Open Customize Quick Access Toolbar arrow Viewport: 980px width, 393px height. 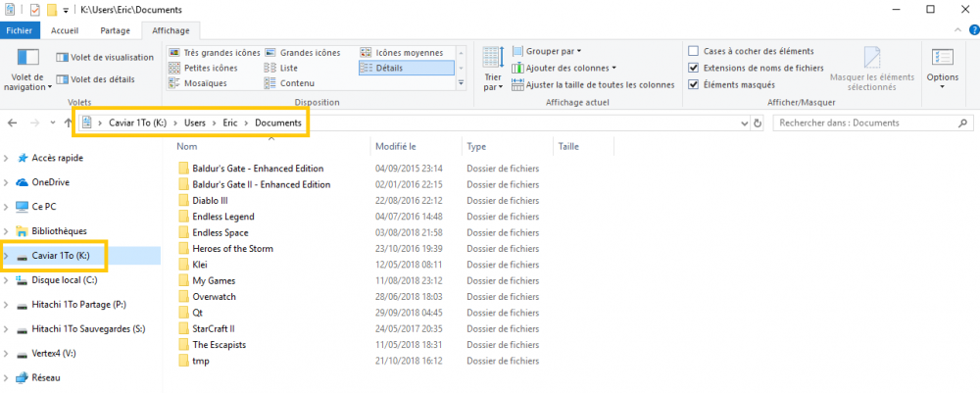pos(66,10)
